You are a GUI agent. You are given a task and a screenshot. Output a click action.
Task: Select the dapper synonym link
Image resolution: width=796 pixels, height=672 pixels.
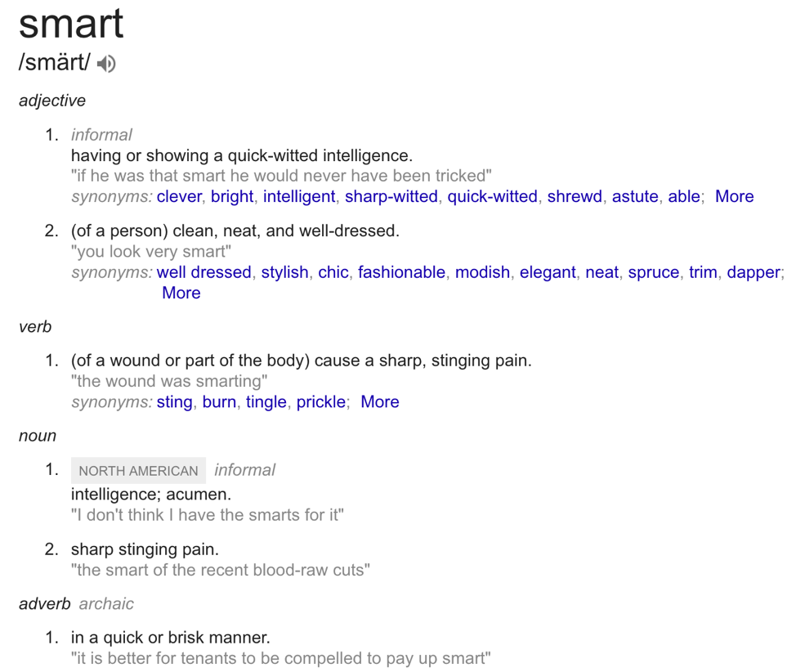754,272
